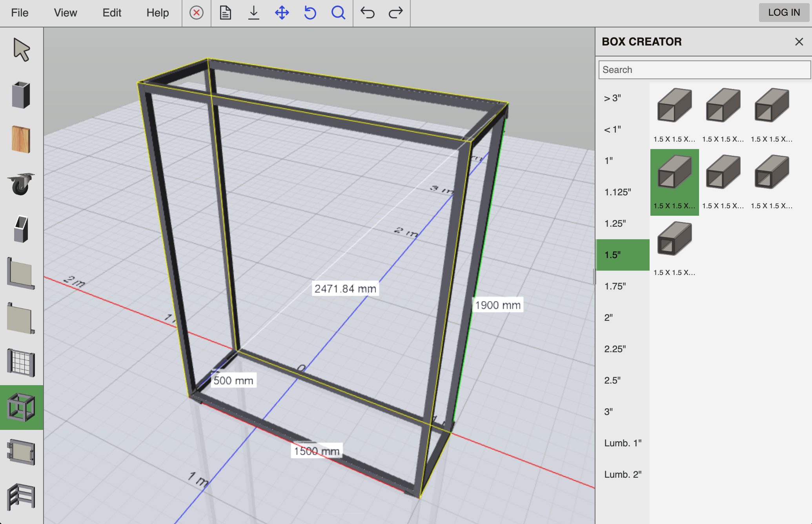Activate the rotate view tool

pyautogui.click(x=310, y=13)
